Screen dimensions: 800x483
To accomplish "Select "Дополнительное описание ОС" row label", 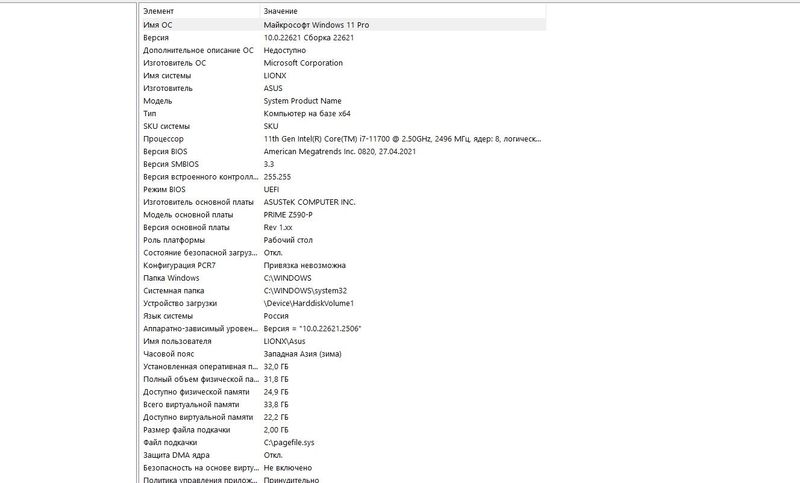I will click(198, 50).
